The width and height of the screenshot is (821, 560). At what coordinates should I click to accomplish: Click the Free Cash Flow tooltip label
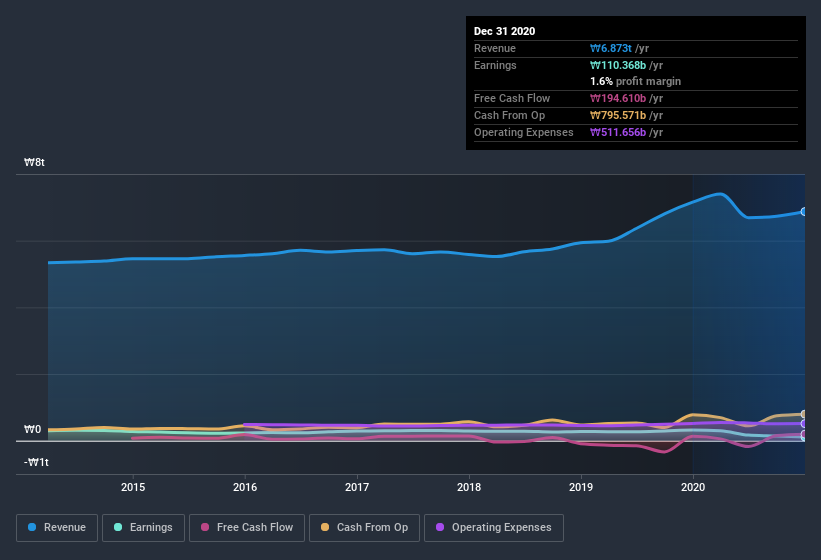point(512,98)
